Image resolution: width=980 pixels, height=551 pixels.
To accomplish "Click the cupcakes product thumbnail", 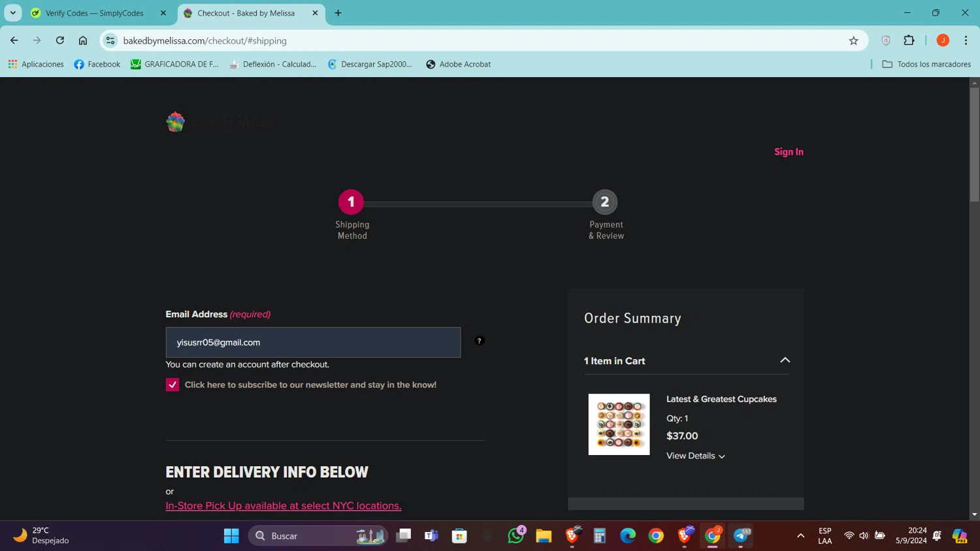I will point(619,424).
